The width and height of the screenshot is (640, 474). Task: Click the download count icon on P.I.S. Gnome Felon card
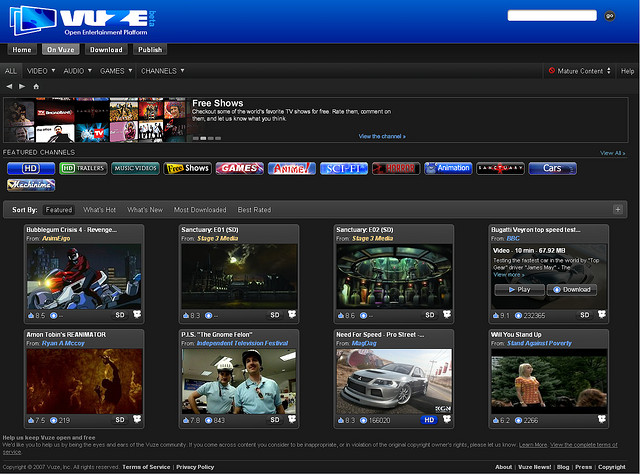click(x=209, y=420)
